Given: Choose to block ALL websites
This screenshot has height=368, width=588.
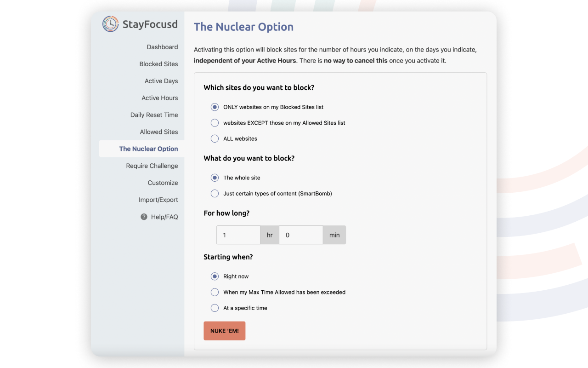Looking at the screenshot, I should click(x=215, y=138).
